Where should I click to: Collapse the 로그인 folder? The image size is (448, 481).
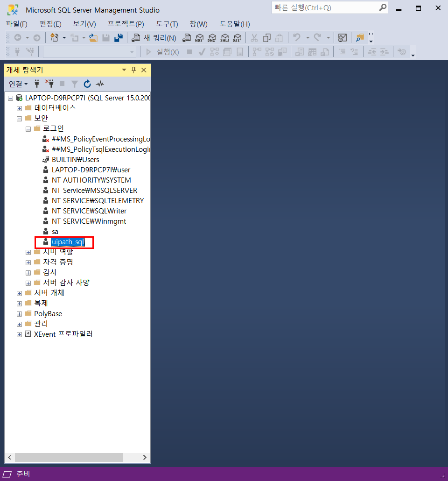pos(28,129)
